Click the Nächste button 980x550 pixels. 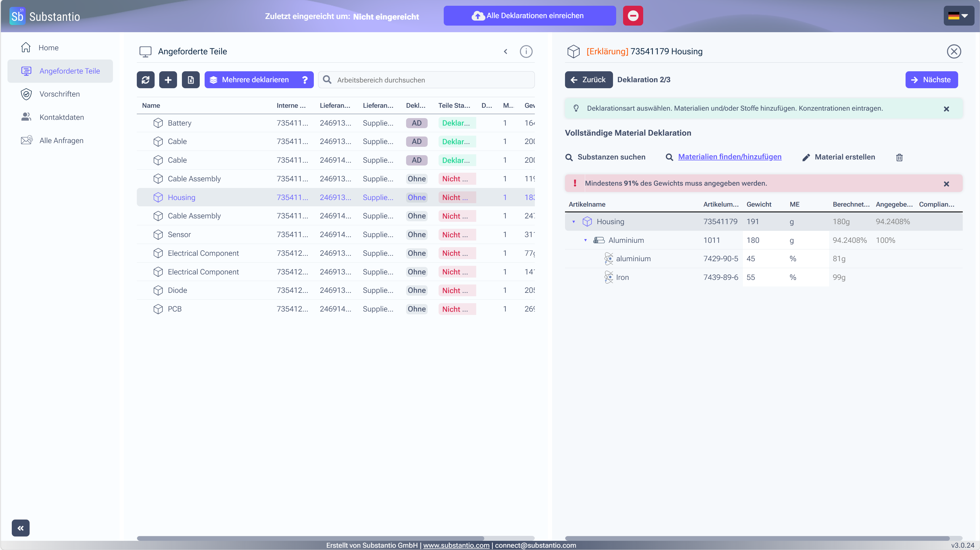point(931,80)
